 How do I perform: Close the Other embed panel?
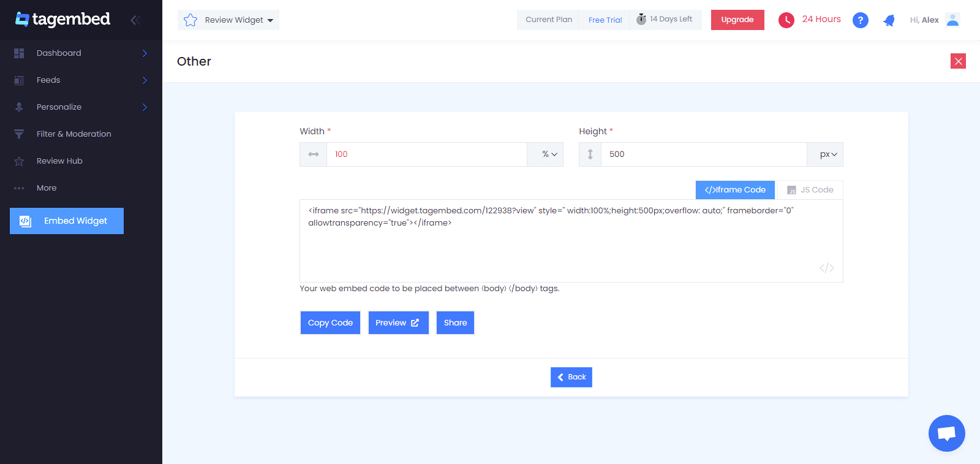click(958, 61)
